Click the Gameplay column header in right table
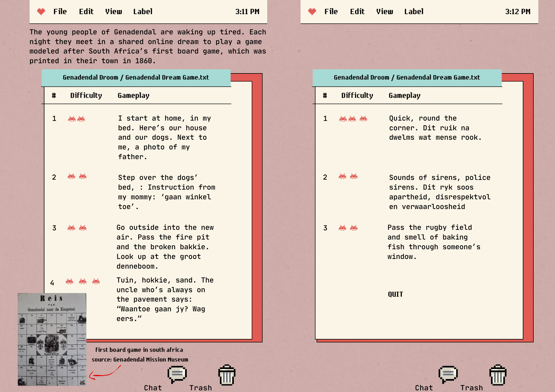The width and height of the screenshot is (555, 392). click(404, 96)
